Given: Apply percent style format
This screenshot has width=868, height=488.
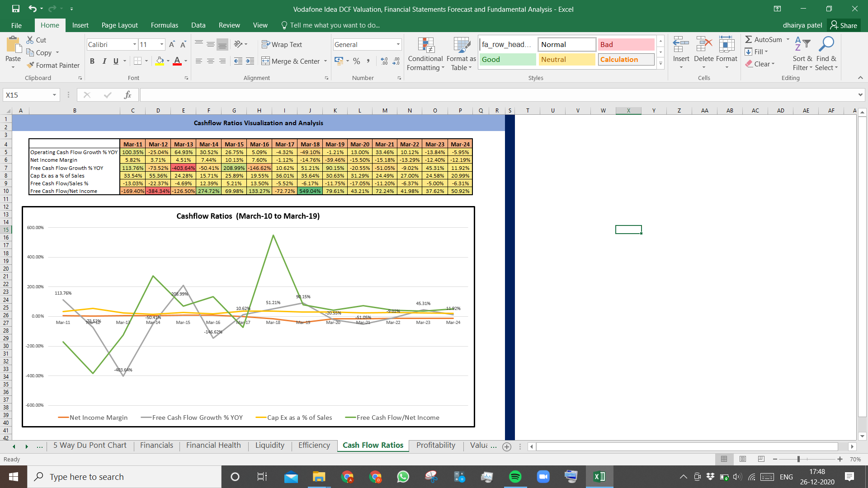Looking at the screenshot, I should pos(357,61).
